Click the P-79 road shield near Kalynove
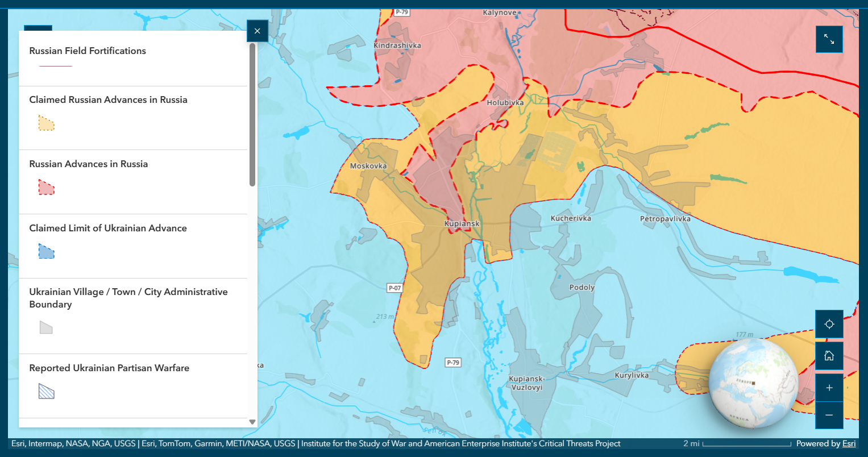Viewport: 868px width, 457px height. point(402,12)
